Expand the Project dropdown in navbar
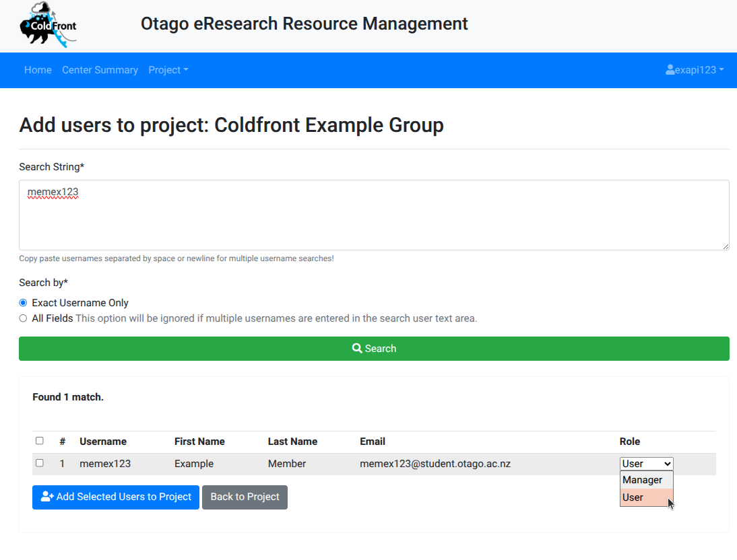 click(x=168, y=70)
